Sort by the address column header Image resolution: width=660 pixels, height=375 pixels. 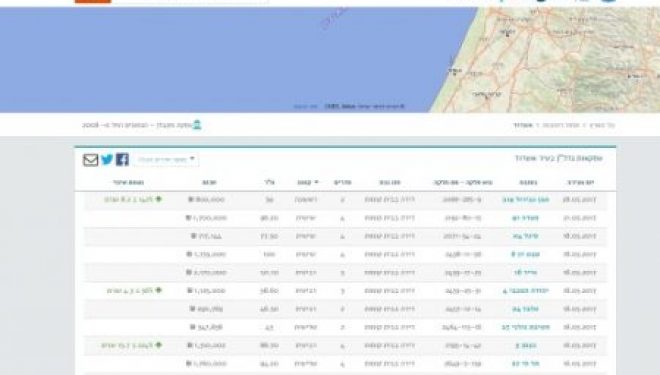pos(528,182)
